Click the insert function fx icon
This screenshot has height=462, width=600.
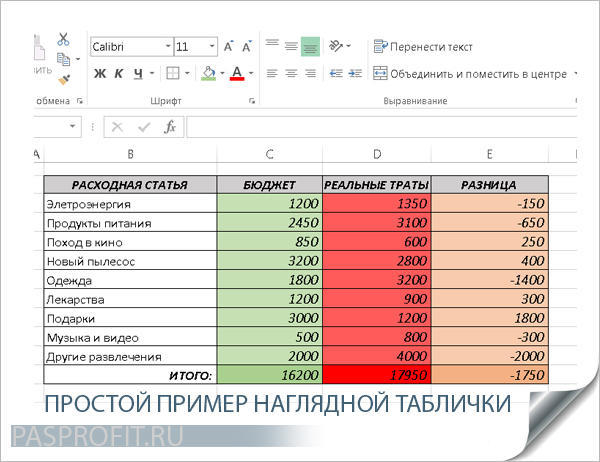click(170, 127)
